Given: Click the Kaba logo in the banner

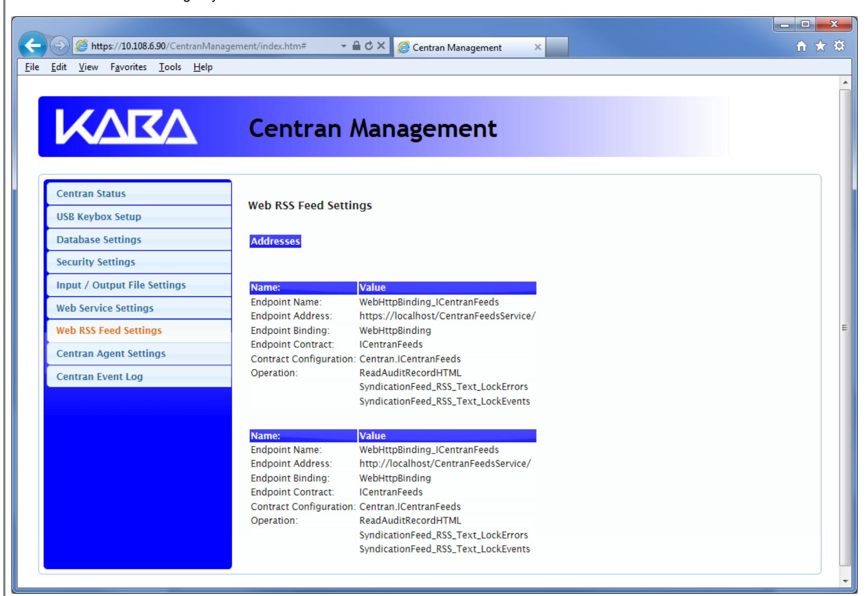Looking at the screenshot, I should click(127, 127).
